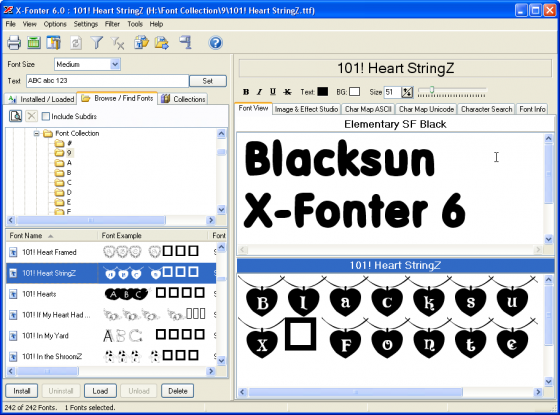This screenshot has height=415, width=560.
Task: Click the printer icon in toolbar
Action: tap(14, 43)
